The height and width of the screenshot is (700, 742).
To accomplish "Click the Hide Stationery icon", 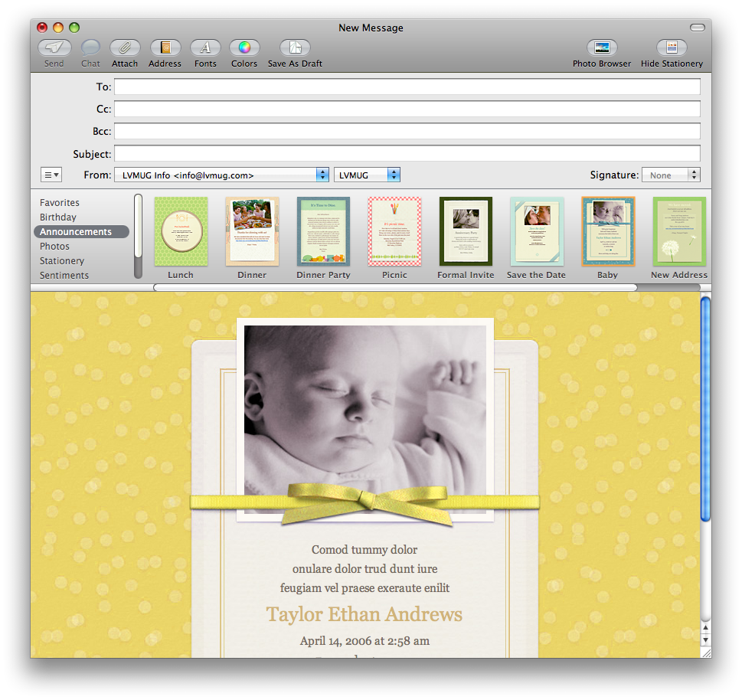I will pos(672,47).
